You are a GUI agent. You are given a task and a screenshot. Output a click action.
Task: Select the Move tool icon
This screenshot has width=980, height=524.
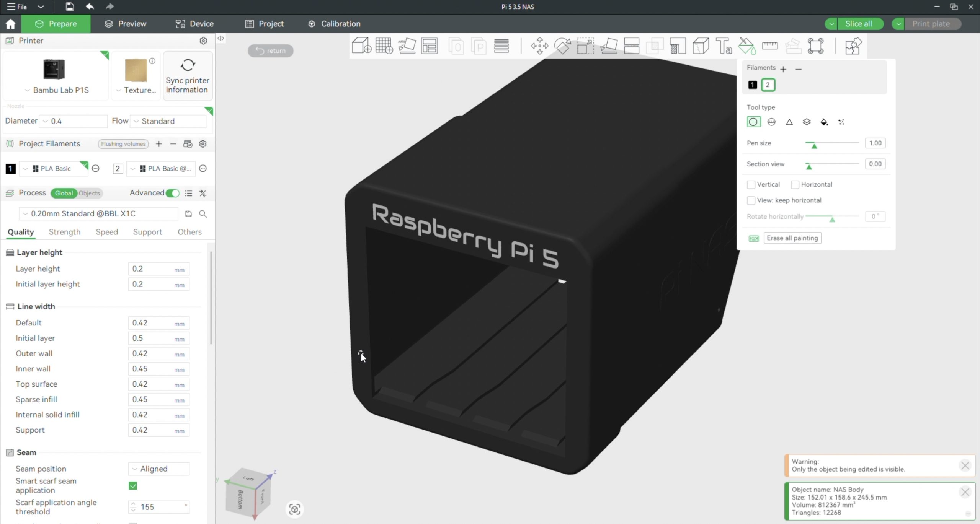pyautogui.click(x=539, y=46)
